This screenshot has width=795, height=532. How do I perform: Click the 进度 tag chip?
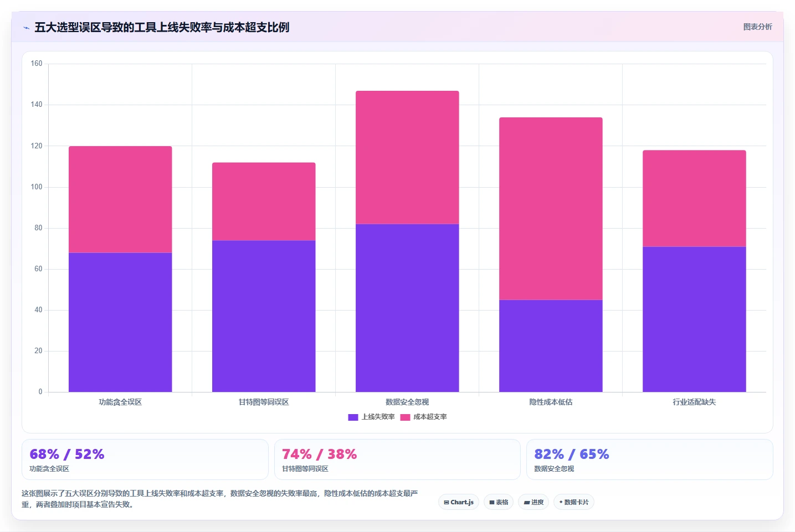pyautogui.click(x=534, y=502)
